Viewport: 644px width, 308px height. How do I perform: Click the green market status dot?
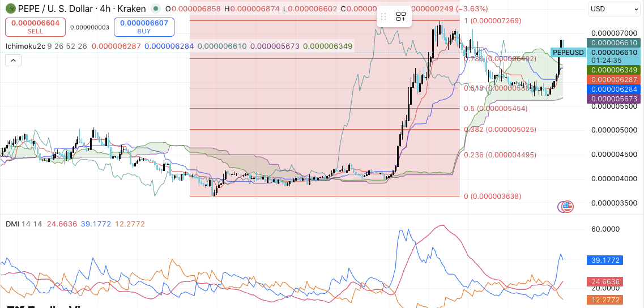[x=155, y=8]
